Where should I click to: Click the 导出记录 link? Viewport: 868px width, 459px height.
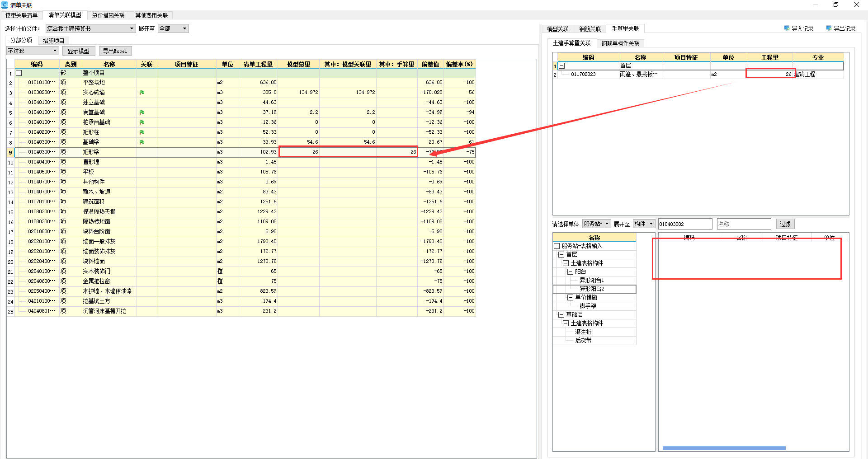844,28
